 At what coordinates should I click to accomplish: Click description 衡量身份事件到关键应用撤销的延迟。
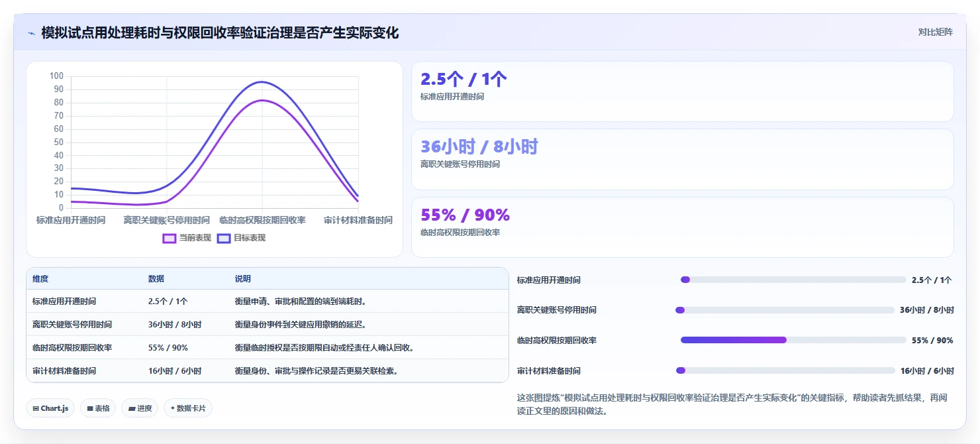(301, 325)
